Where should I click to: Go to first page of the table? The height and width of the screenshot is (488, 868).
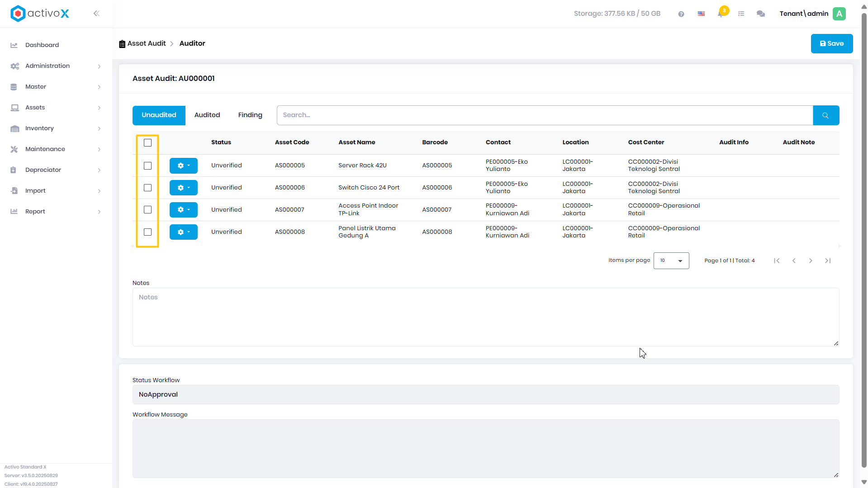777,261
